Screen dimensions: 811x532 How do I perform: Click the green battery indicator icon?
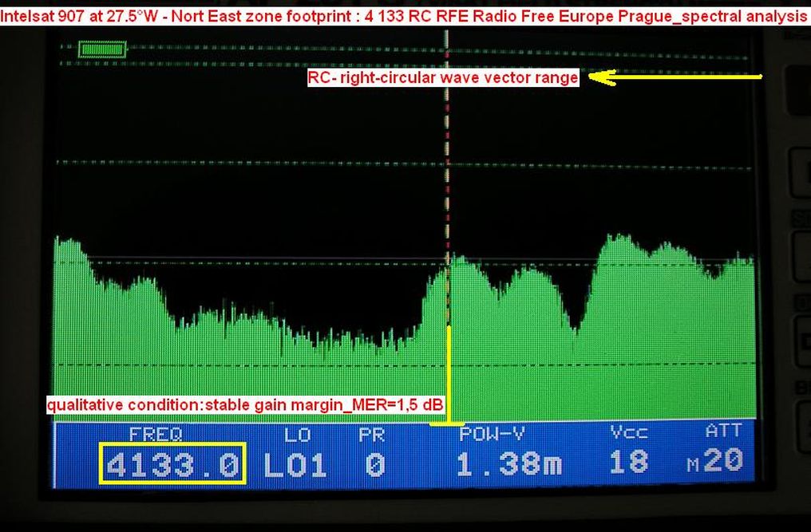click(x=103, y=49)
